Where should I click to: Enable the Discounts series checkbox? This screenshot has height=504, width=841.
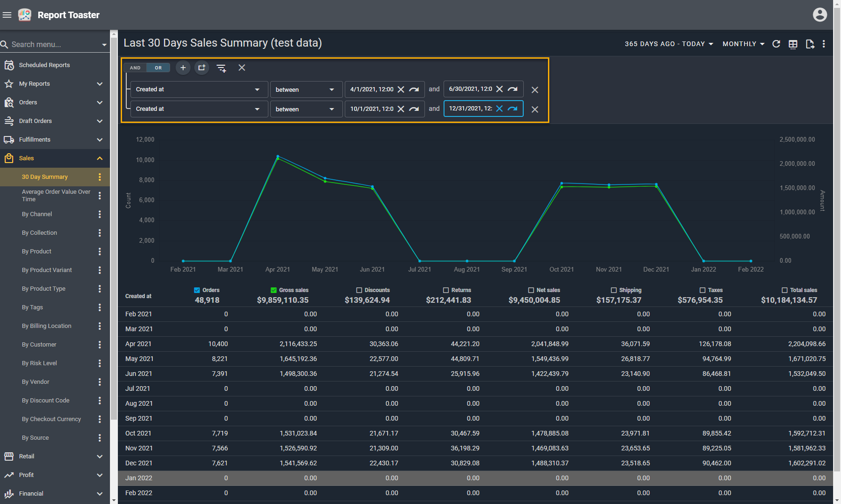[x=359, y=290]
